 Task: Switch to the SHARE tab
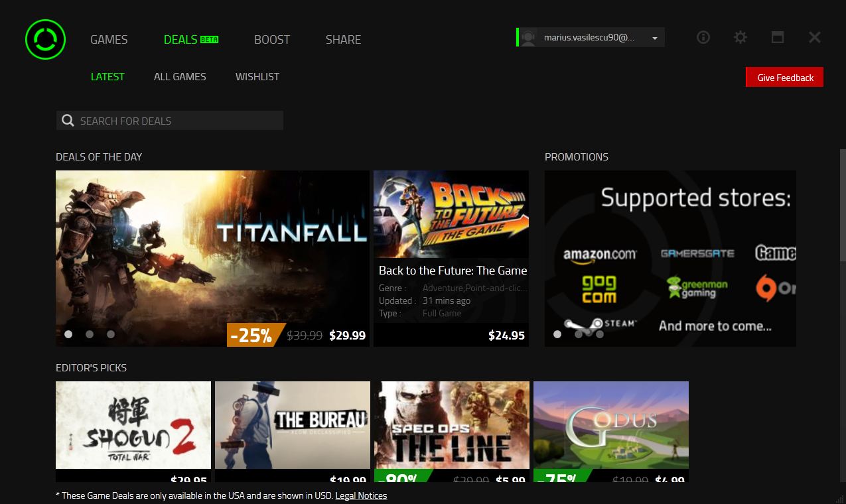[x=343, y=39]
